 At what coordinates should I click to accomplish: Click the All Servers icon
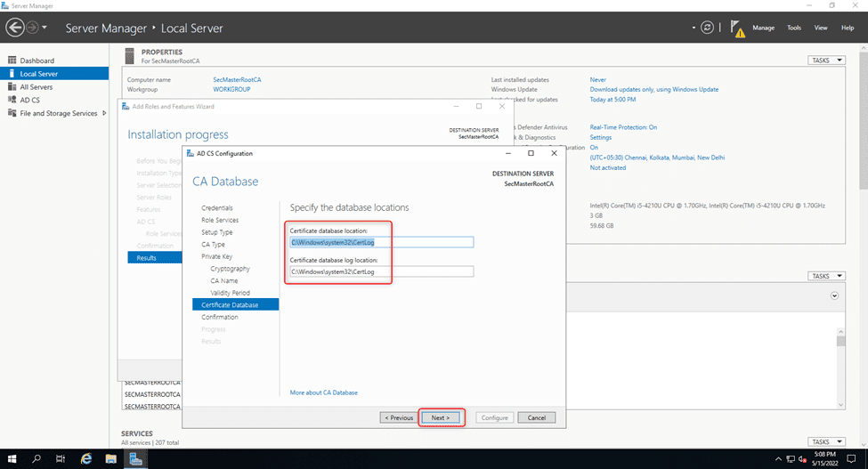(12, 86)
